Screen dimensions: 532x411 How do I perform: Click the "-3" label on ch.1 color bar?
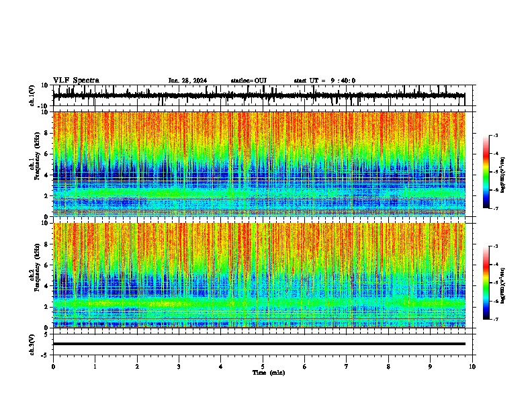pos(495,135)
